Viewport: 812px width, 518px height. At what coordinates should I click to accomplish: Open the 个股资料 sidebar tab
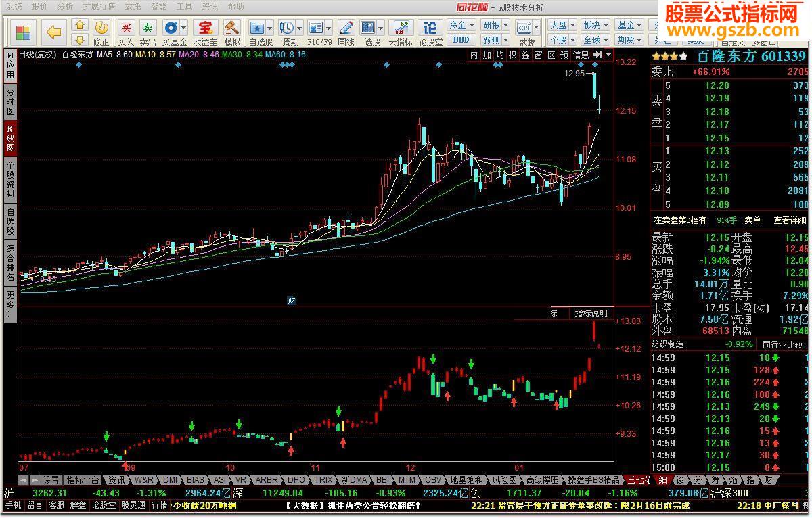11,180
